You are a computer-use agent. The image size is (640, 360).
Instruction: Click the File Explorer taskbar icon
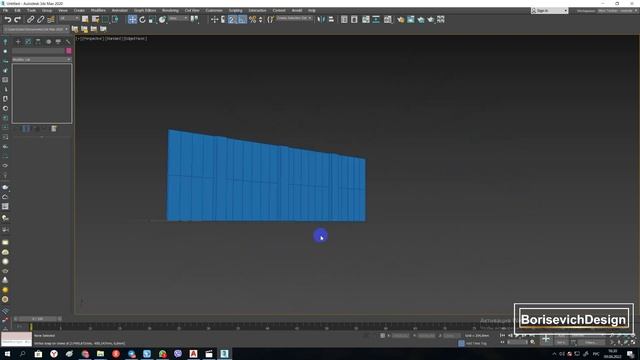click(100, 354)
